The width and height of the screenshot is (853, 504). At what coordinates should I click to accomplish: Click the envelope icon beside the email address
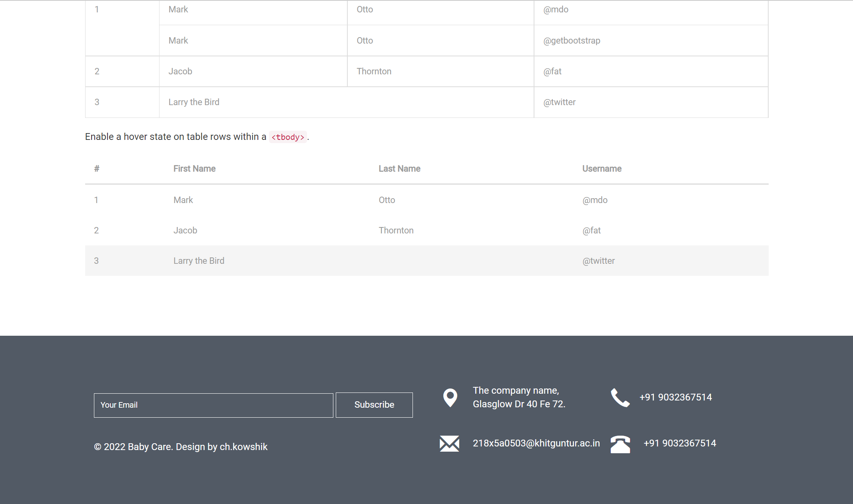coord(450,443)
